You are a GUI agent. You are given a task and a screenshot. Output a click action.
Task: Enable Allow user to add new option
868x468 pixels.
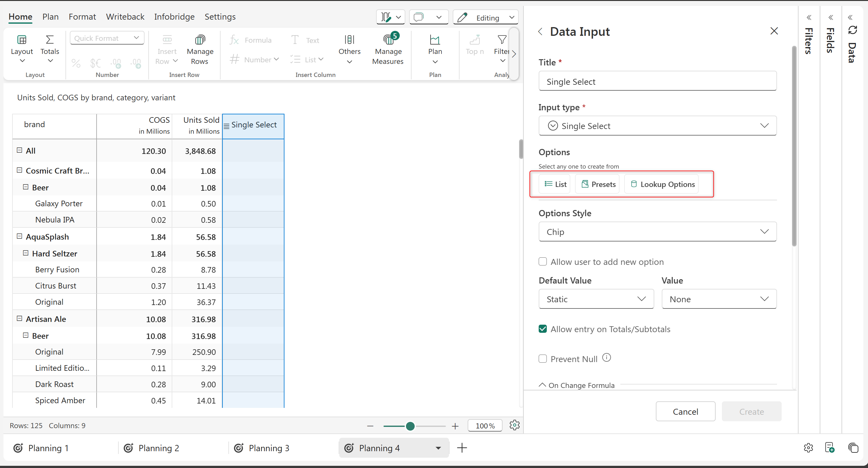tap(542, 261)
